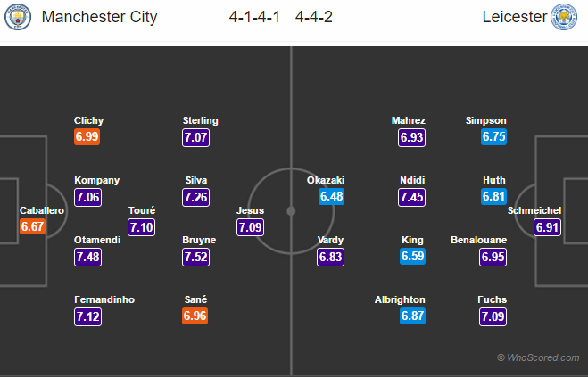Viewport: 588px width, 377px height.
Task: Click Sané's orange 6.96 rating badge
Action: [196, 316]
